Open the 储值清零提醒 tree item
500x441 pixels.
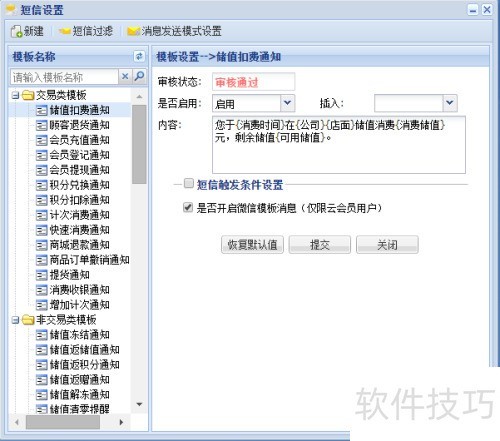tap(72, 409)
